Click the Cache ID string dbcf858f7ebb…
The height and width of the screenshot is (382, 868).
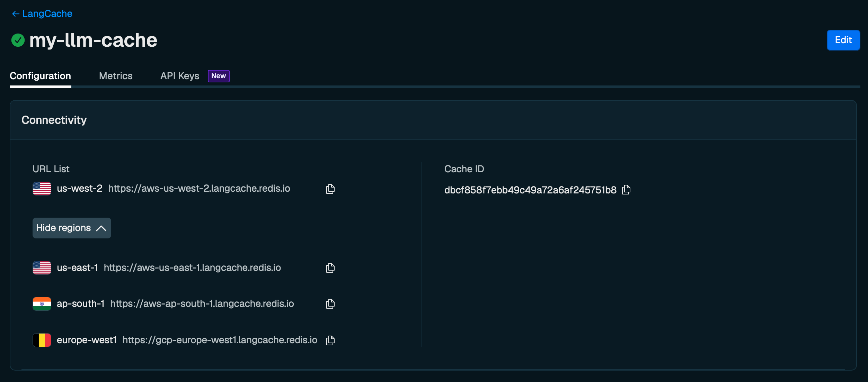point(530,190)
